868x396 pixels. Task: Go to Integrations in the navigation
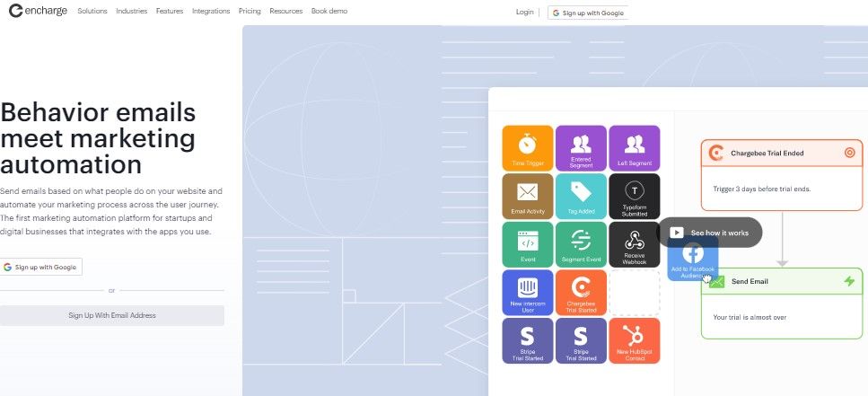[211, 11]
